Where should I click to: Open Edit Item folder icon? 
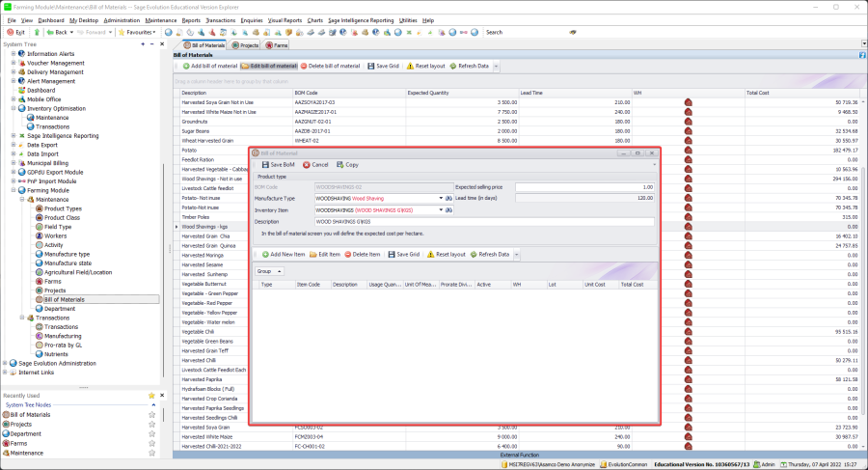(312, 254)
